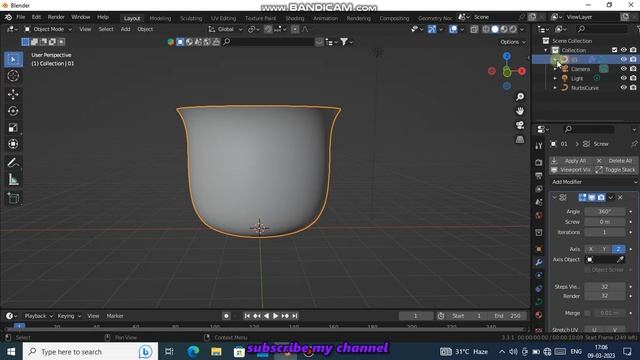The height and width of the screenshot is (360, 640).
Task: Select the Y axis button
Action: [604, 249]
